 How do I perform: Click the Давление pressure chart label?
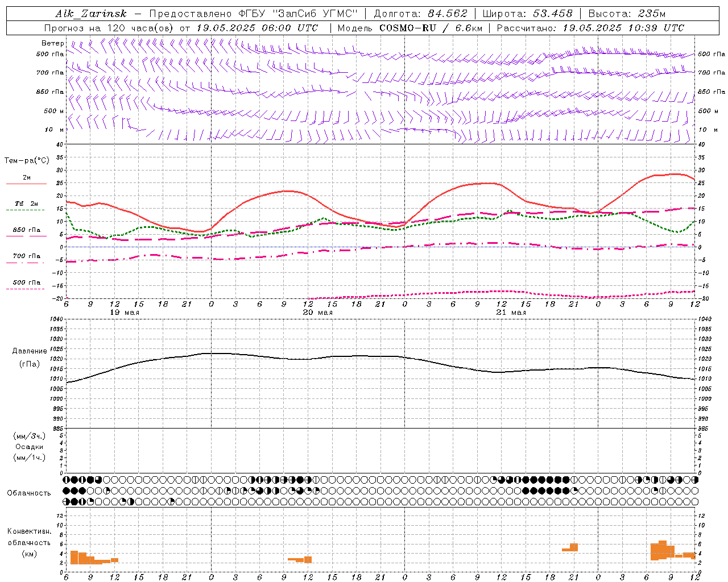pyautogui.click(x=28, y=351)
